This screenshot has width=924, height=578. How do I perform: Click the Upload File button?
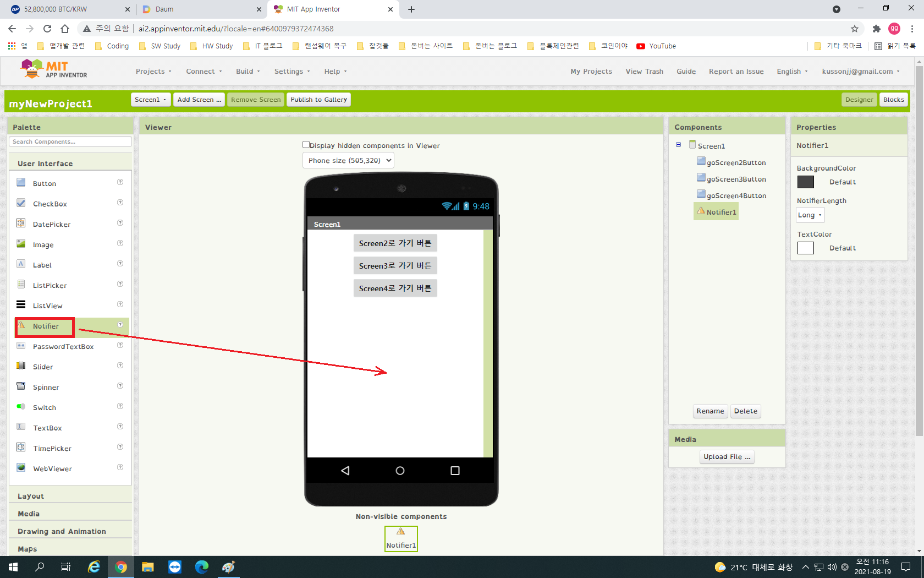point(727,457)
